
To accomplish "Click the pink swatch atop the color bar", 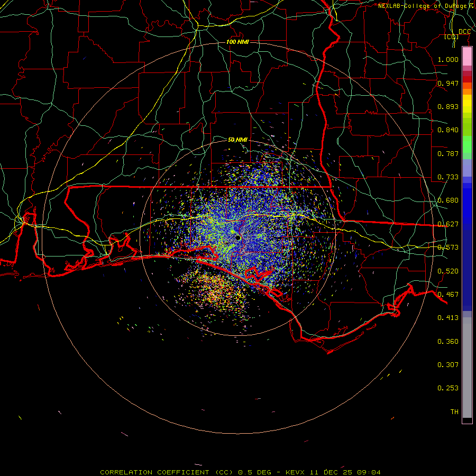I will [x=467, y=57].
